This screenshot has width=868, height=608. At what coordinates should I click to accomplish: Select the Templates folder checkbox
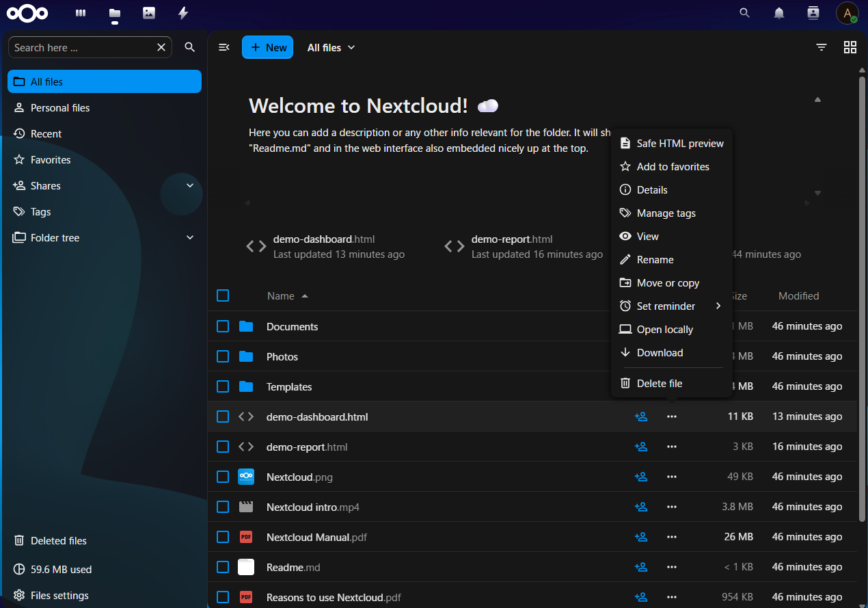(x=223, y=386)
